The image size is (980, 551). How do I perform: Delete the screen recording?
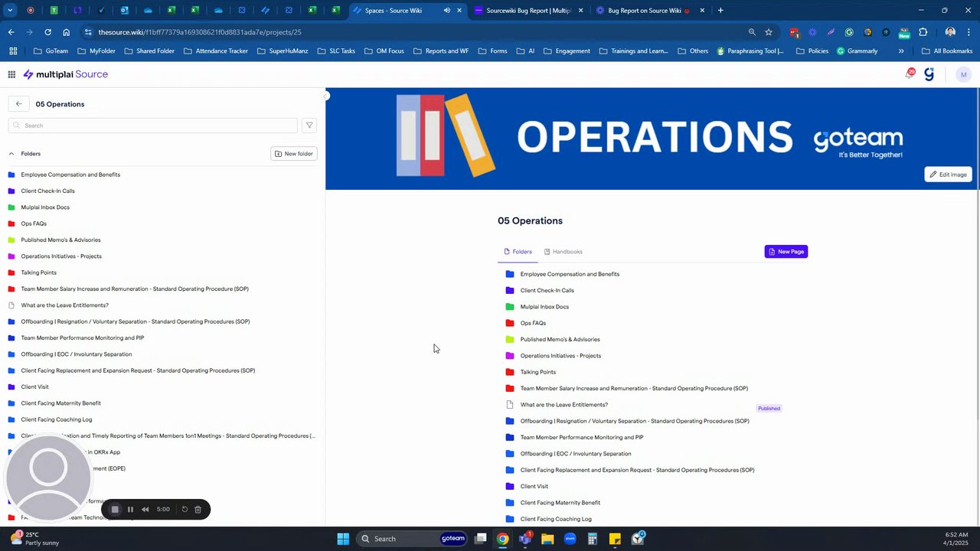pyautogui.click(x=198, y=510)
